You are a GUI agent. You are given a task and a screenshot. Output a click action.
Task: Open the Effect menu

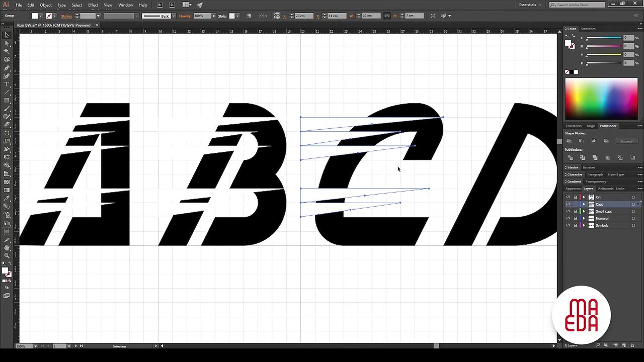tap(93, 5)
